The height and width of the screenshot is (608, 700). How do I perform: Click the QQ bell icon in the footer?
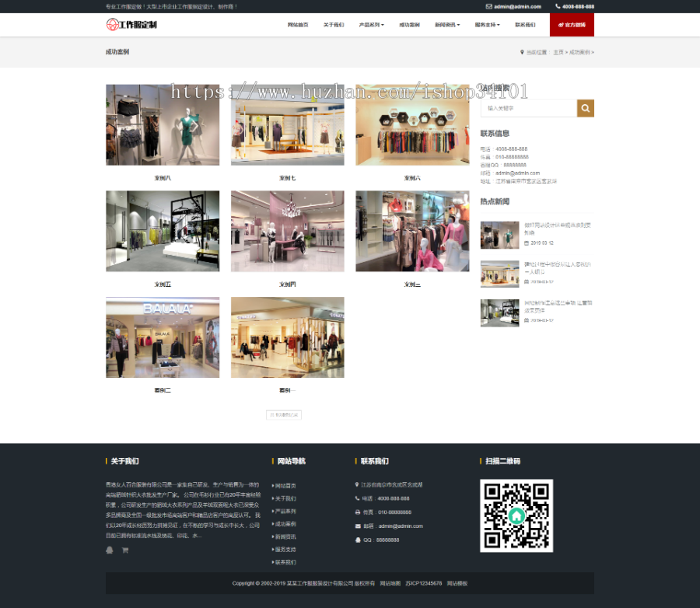click(x=356, y=540)
